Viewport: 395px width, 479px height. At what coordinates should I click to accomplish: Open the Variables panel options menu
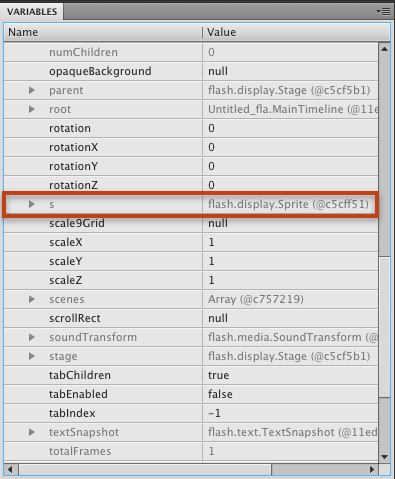click(383, 12)
